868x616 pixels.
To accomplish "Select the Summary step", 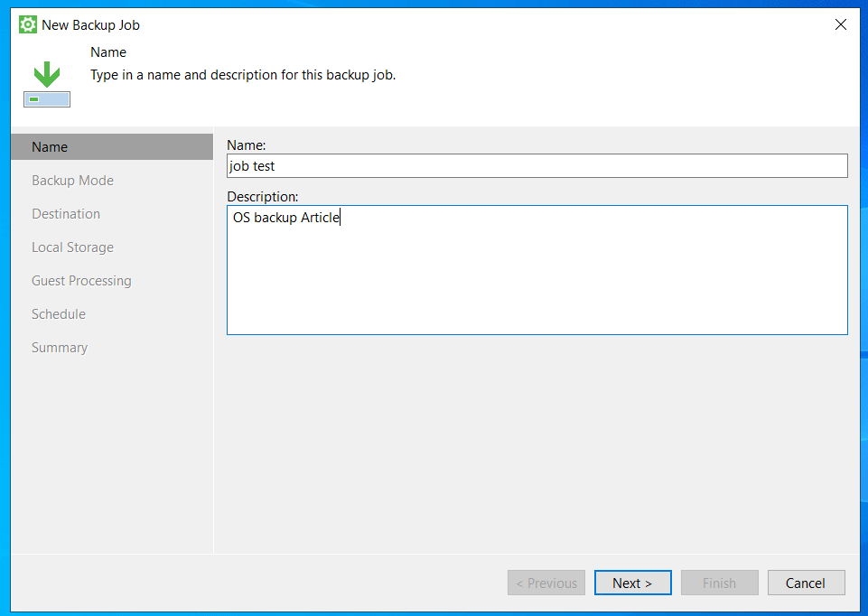I will (x=60, y=348).
